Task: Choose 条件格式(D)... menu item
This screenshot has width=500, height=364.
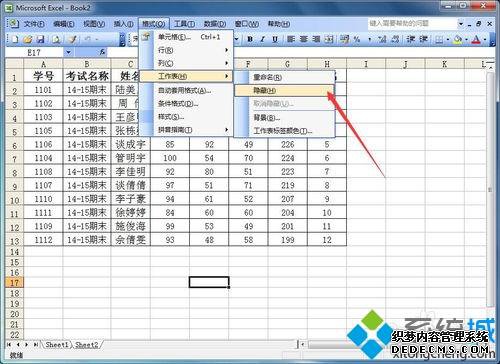Action: (x=186, y=104)
